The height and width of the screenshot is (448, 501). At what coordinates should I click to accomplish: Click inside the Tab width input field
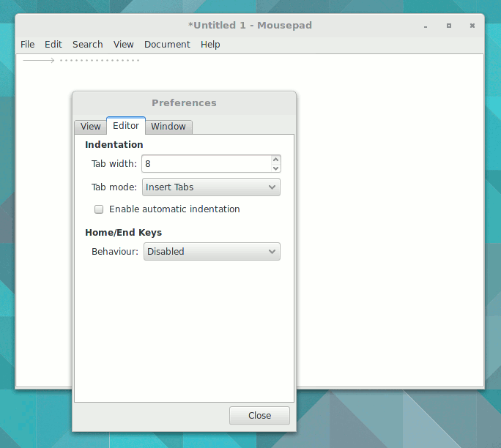205,164
